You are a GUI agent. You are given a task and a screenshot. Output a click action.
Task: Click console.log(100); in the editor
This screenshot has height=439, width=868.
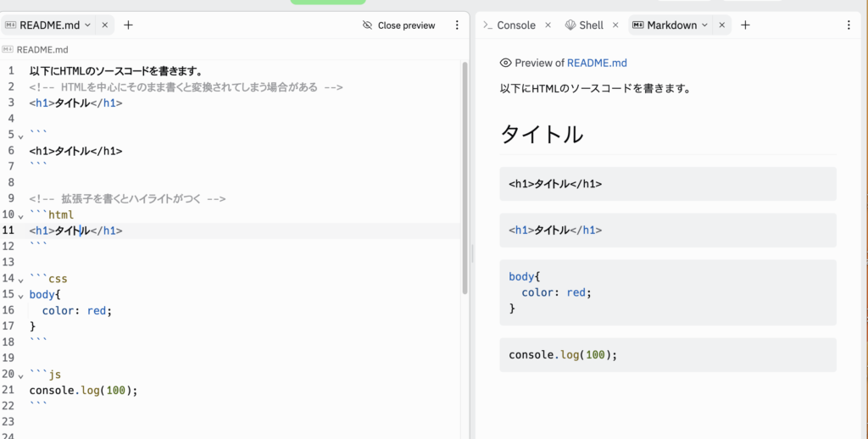[x=83, y=391]
